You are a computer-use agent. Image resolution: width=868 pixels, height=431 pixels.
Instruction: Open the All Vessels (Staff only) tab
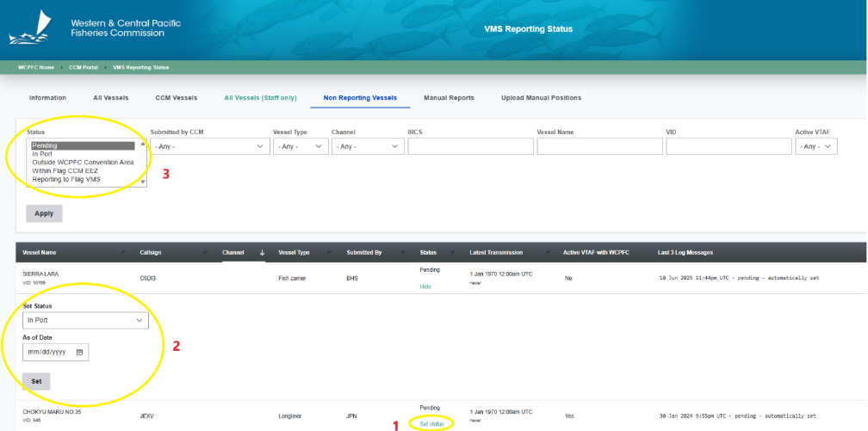(x=260, y=98)
